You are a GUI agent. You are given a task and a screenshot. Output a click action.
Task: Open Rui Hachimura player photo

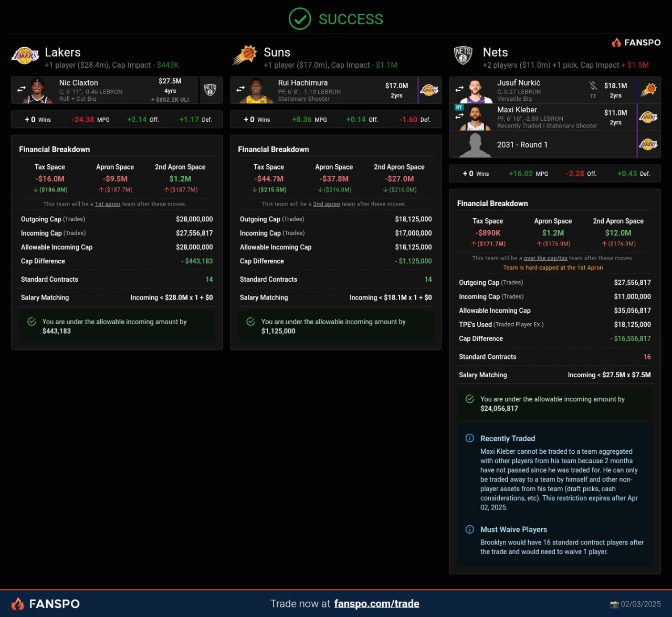point(257,91)
